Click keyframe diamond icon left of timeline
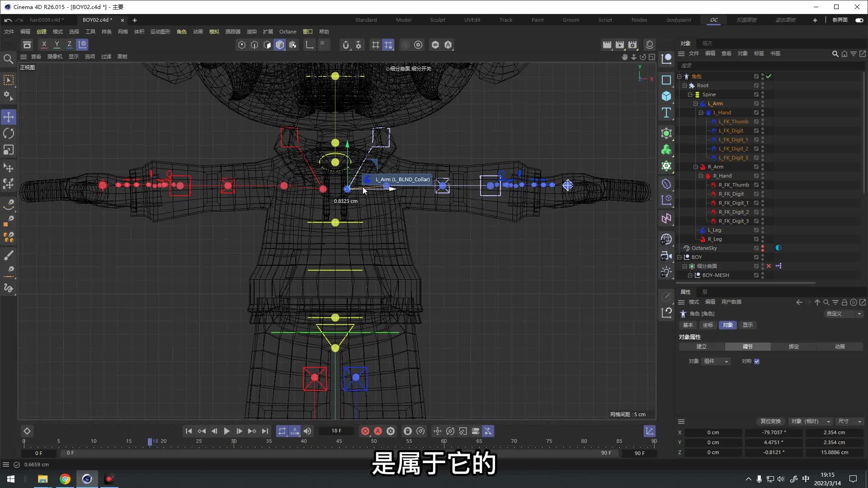This screenshot has height=488, width=868. [27, 431]
